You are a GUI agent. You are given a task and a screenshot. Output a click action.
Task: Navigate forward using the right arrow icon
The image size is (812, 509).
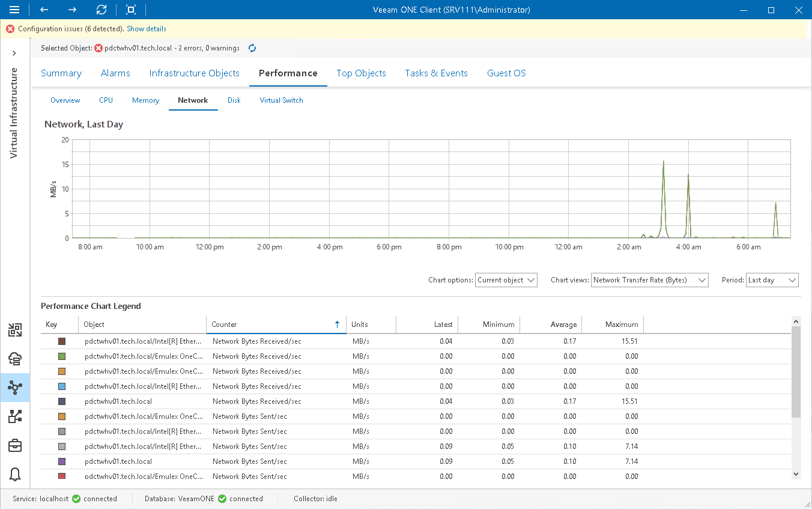tap(72, 10)
